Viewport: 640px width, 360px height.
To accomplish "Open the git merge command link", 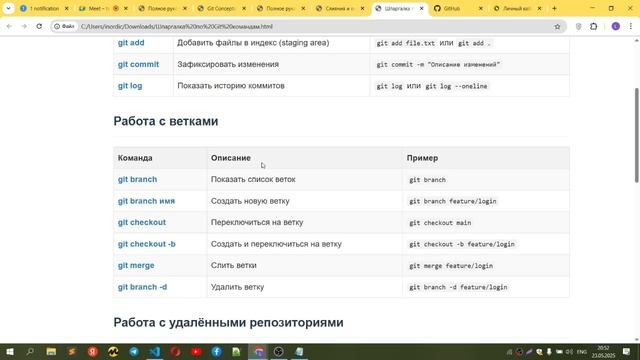I will click(136, 265).
